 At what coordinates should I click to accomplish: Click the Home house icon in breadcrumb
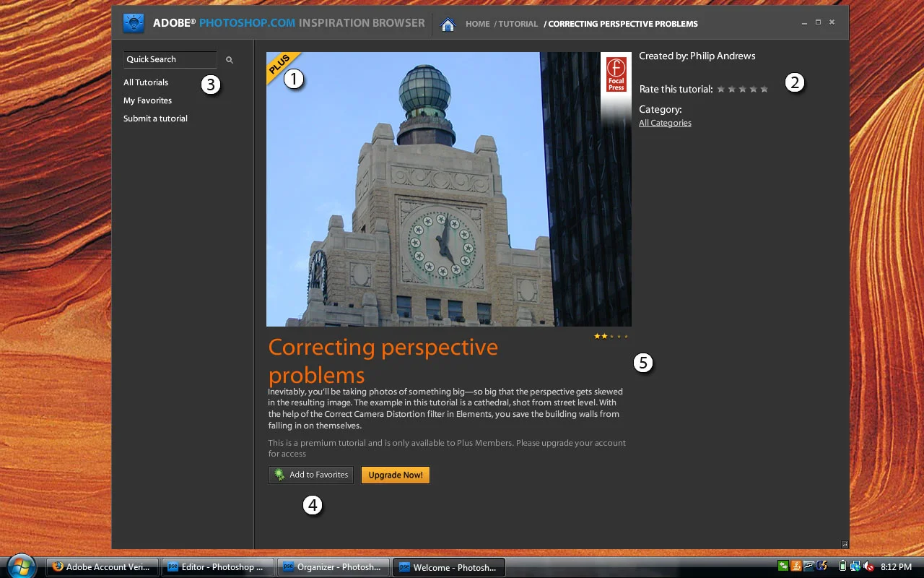[x=448, y=24]
